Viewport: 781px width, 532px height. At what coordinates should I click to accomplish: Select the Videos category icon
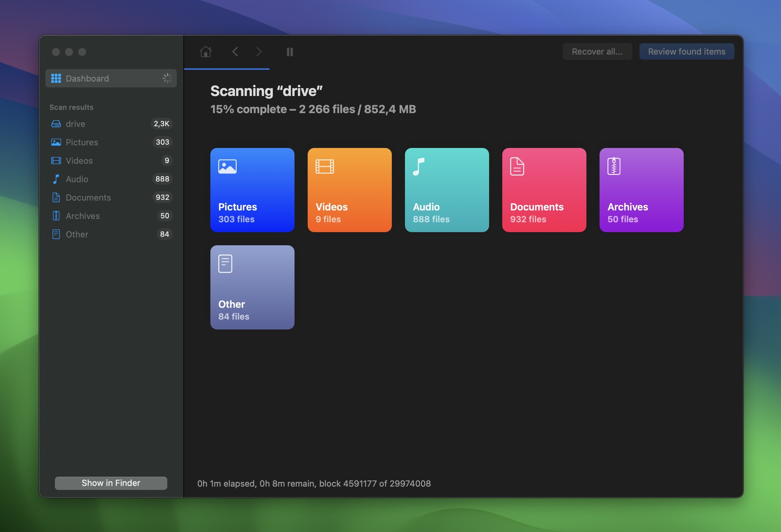pyautogui.click(x=325, y=166)
